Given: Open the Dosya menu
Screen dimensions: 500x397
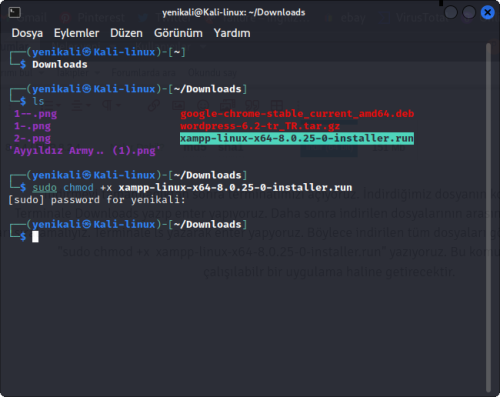Looking at the screenshot, I should pos(27,33).
